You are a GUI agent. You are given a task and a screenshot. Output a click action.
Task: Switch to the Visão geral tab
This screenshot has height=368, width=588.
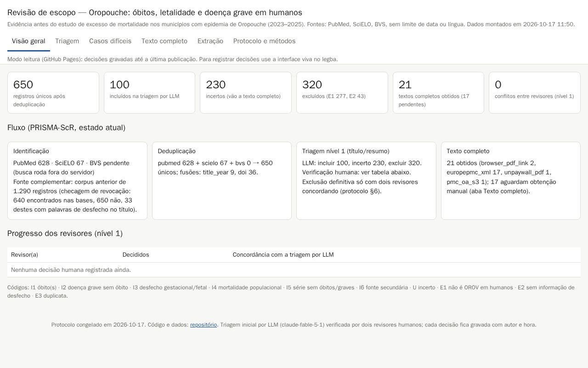28,41
